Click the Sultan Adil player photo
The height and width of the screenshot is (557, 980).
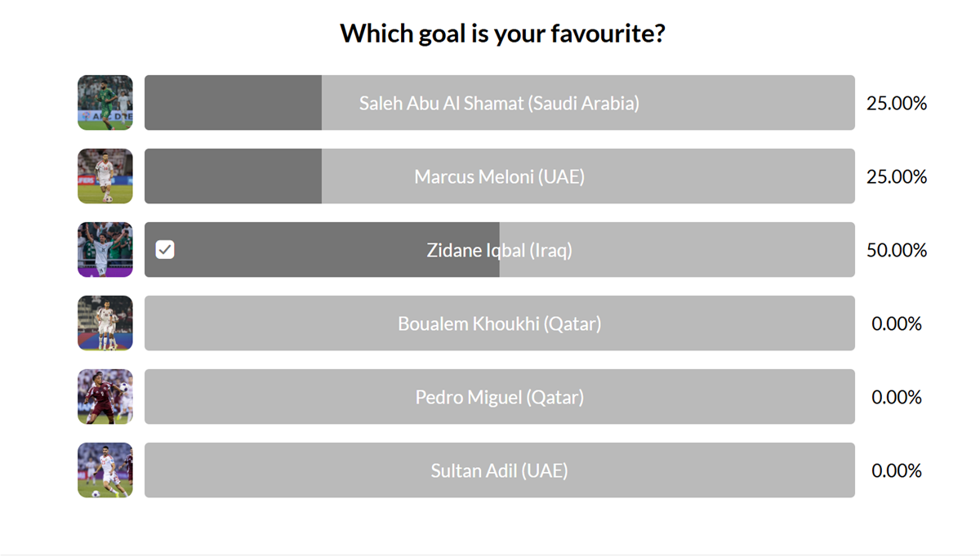(x=105, y=470)
